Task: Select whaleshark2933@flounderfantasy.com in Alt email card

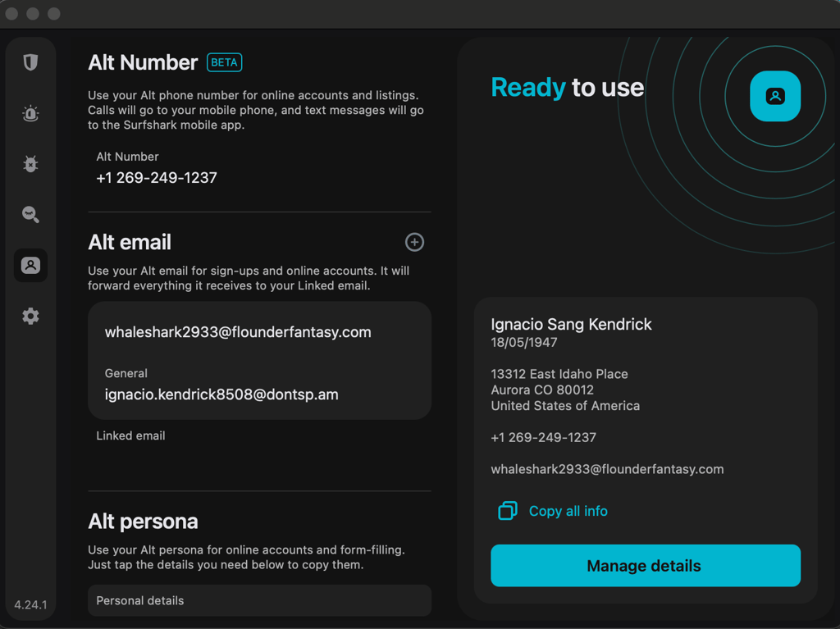Action: [238, 332]
